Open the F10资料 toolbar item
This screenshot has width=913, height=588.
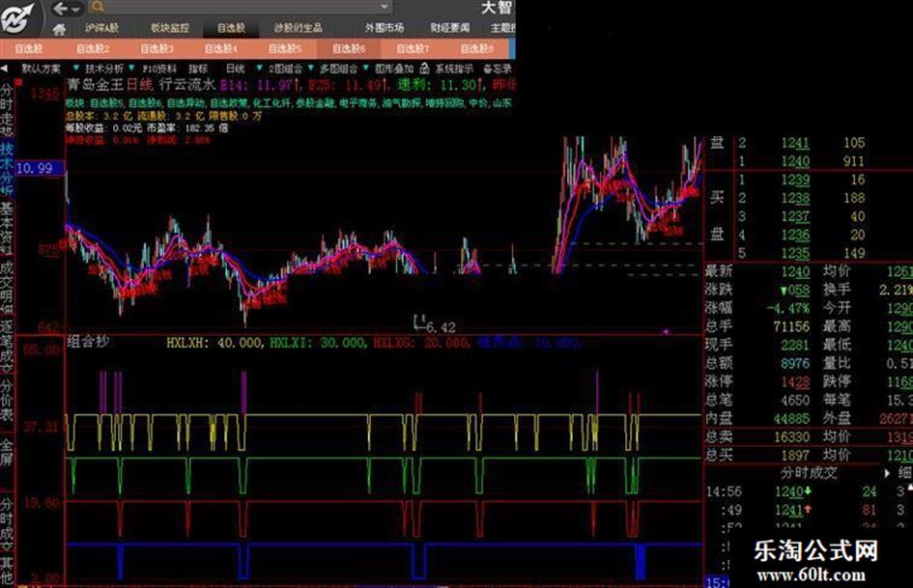tap(159, 69)
